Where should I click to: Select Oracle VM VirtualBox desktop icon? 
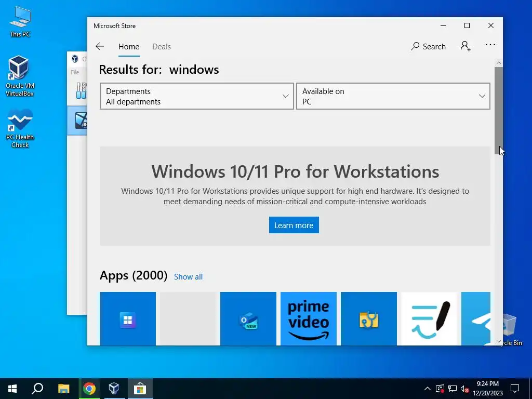(20, 76)
